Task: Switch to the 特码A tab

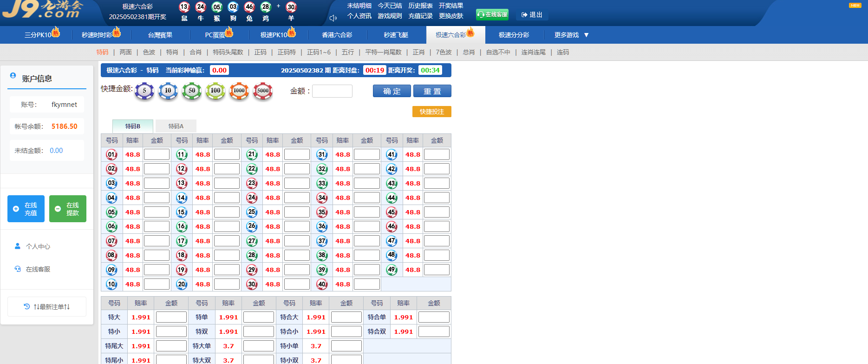Action: (x=176, y=126)
